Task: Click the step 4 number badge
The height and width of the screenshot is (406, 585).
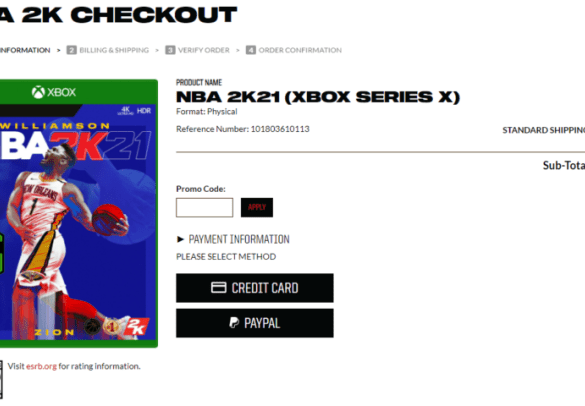Action: [x=251, y=50]
